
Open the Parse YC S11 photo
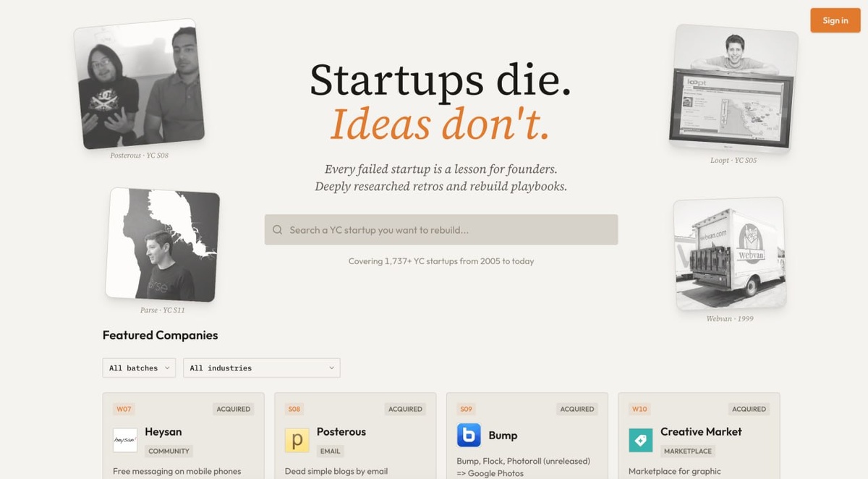(x=163, y=245)
